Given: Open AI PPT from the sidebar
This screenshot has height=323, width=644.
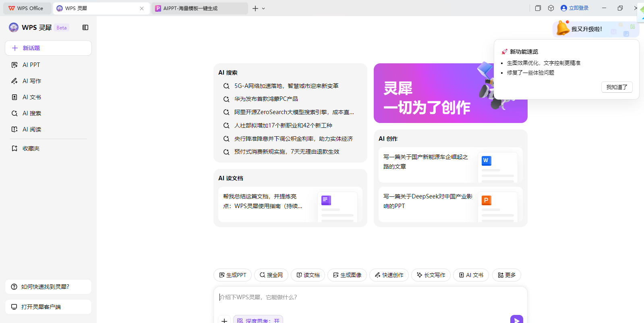Looking at the screenshot, I should (31, 65).
